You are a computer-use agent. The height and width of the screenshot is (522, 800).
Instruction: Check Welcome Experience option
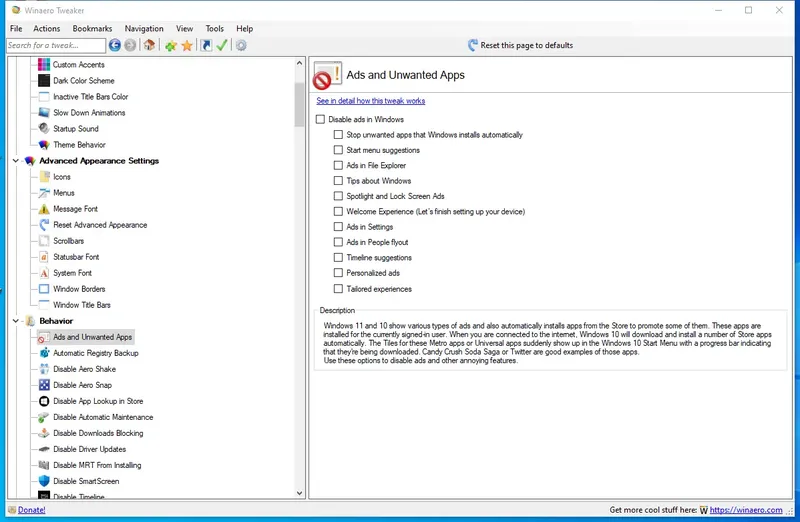click(338, 211)
